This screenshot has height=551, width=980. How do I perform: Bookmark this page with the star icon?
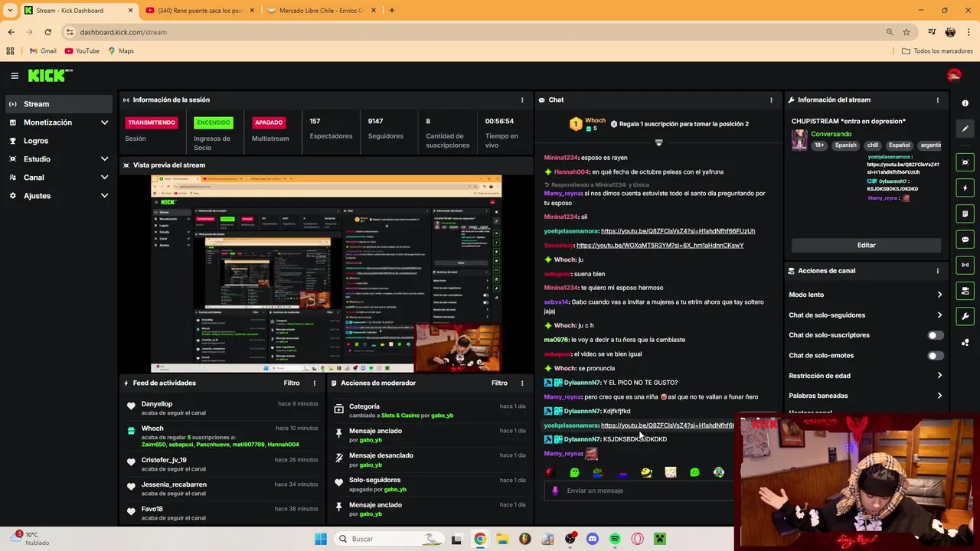pyautogui.click(x=906, y=32)
